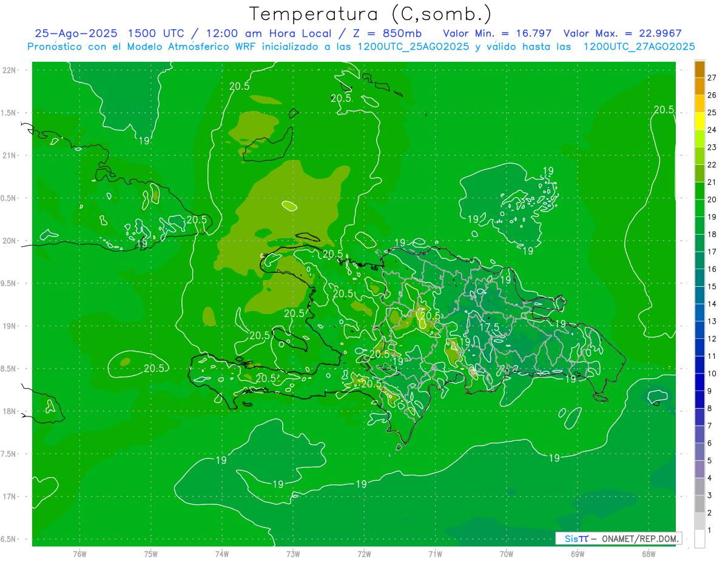Screen dimensions: 728x562
Task: Select the "Z = 850mb" level label
Action: click(386, 33)
